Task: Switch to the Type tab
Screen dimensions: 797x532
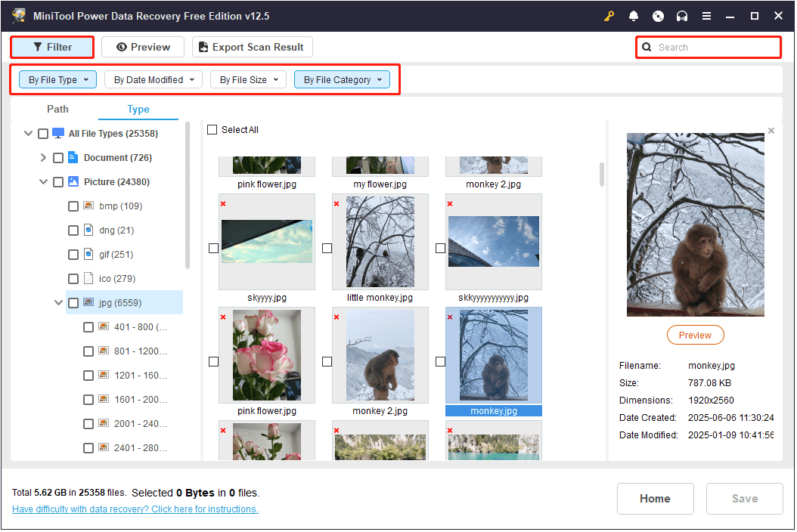Action: tap(138, 109)
